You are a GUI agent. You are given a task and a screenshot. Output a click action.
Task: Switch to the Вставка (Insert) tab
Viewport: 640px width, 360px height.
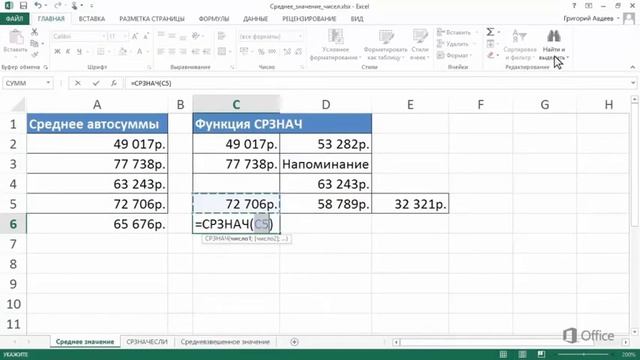92,19
